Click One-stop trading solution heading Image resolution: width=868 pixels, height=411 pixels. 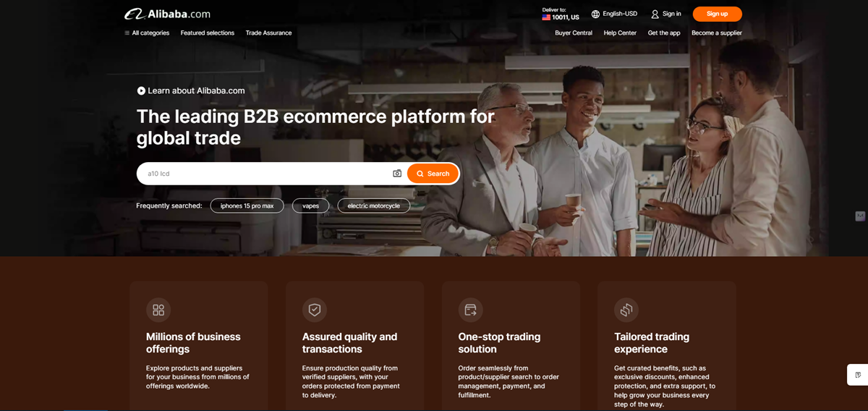pos(499,343)
